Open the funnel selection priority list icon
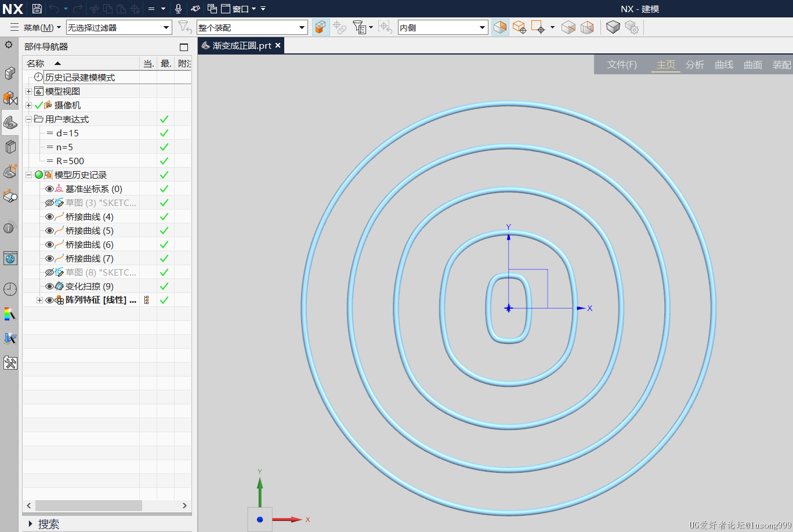Image resolution: width=793 pixels, height=532 pixels. click(x=360, y=27)
